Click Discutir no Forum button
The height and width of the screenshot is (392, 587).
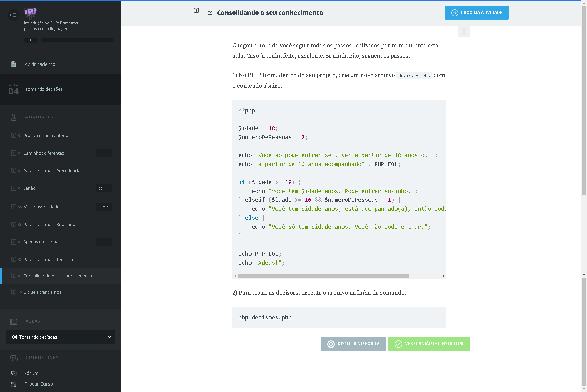coord(353,344)
